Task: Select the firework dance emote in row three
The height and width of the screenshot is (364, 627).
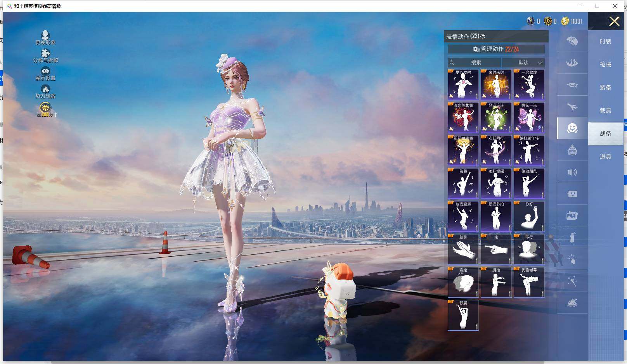Action: [463, 150]
